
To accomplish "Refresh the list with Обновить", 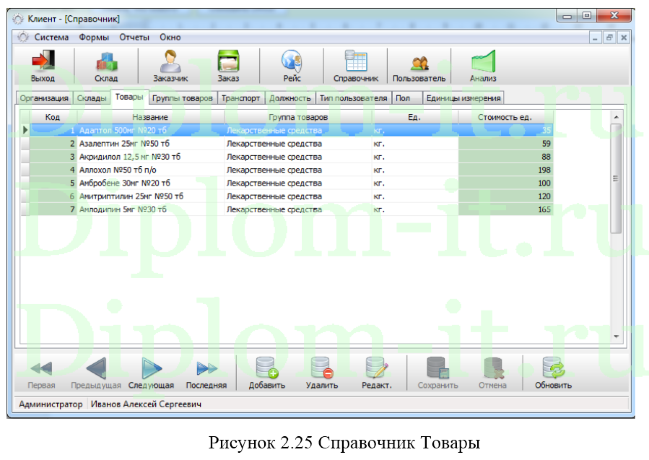I will point(553,372).
